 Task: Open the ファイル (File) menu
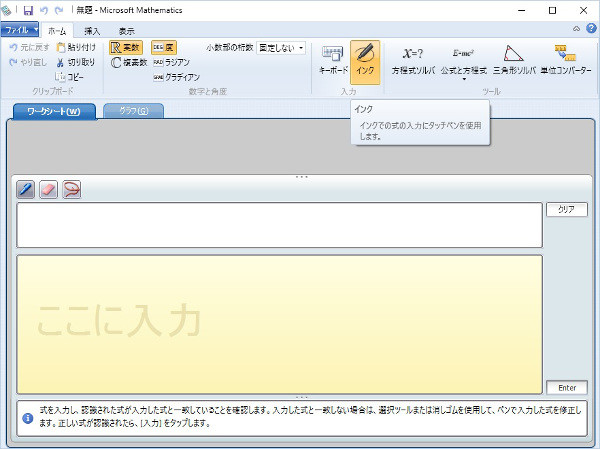tap(19, 29)
